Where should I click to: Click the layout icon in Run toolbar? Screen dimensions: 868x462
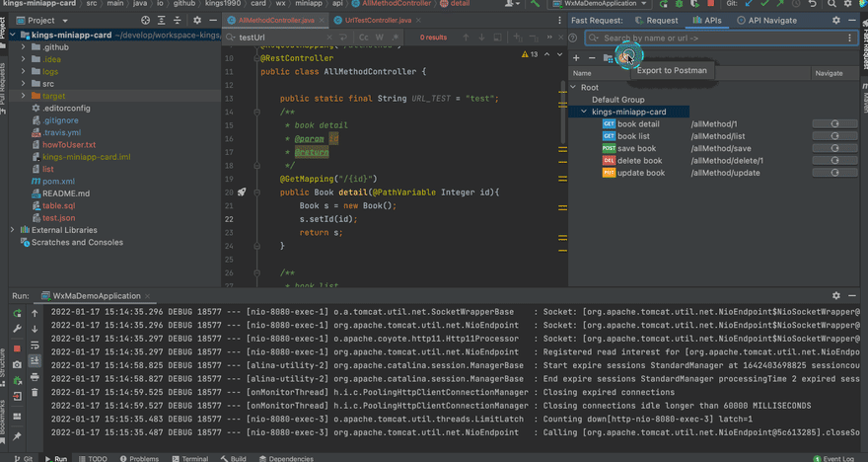click(17, 416)
